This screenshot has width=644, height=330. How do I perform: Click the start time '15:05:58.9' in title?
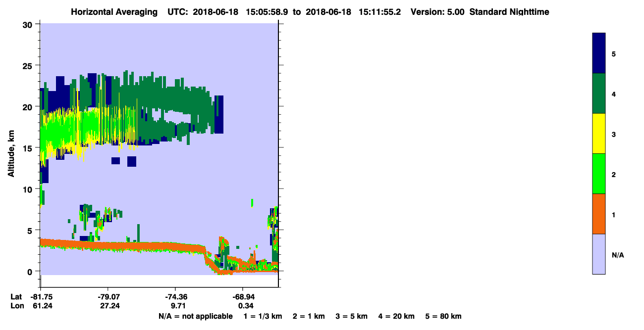coord(268,12)
